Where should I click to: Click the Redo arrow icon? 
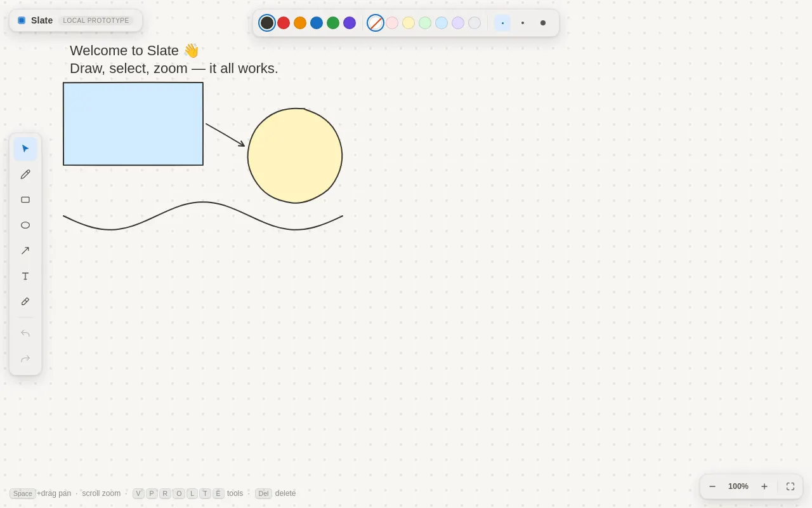(x=25, y=359)
